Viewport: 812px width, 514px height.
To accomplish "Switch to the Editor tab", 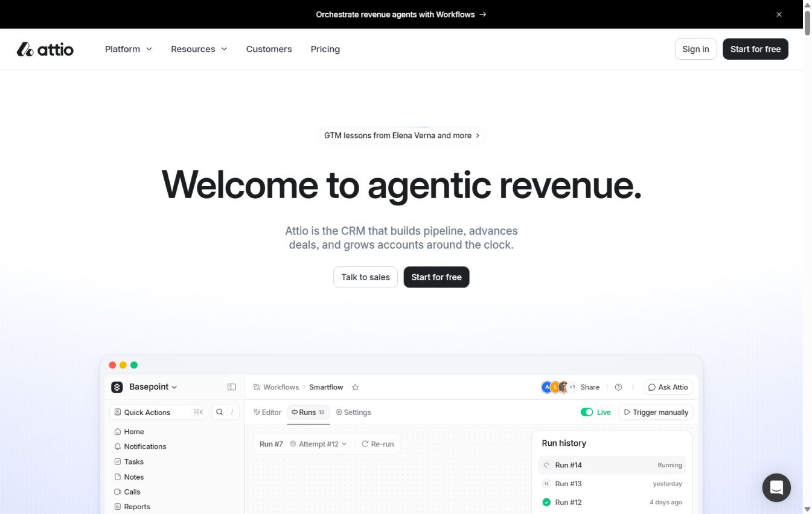I will pyautogui.click(x=267, y=412).
